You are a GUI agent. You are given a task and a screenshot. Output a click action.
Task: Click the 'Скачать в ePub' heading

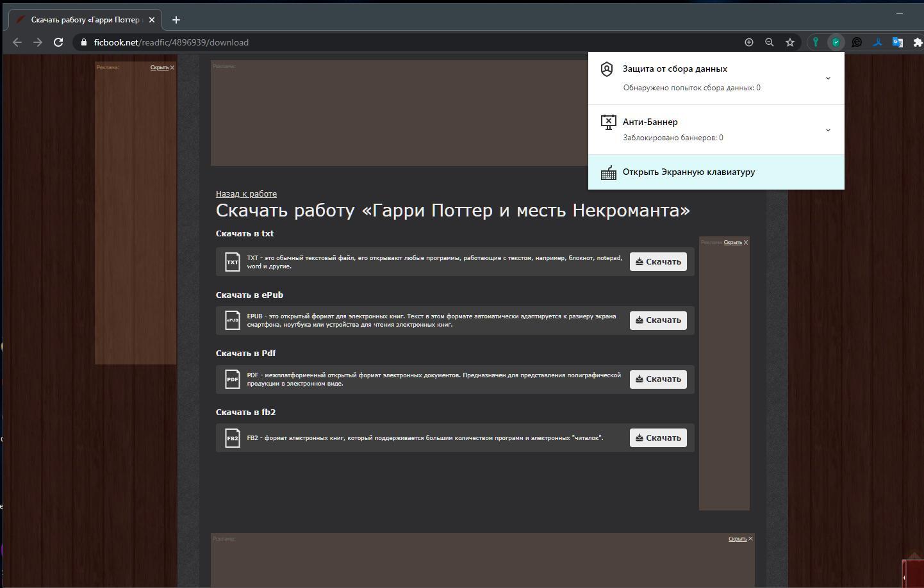(249, 295)
